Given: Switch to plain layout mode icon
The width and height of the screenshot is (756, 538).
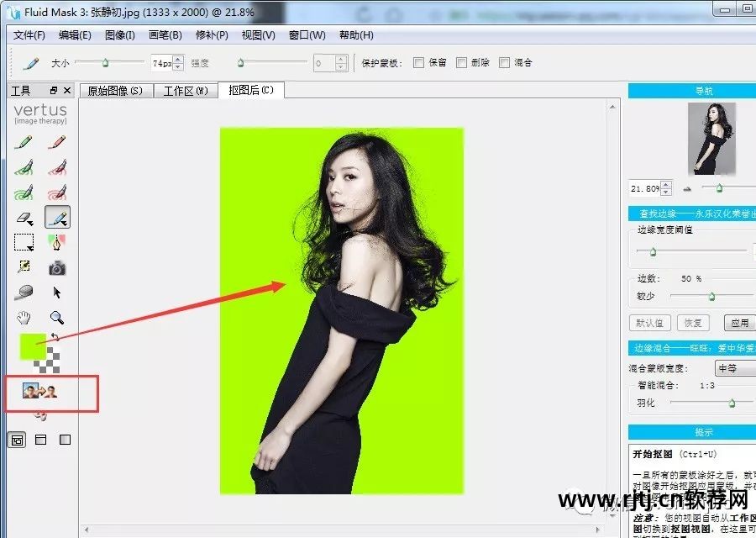Looking at the screenshot, I should point(65,440).
